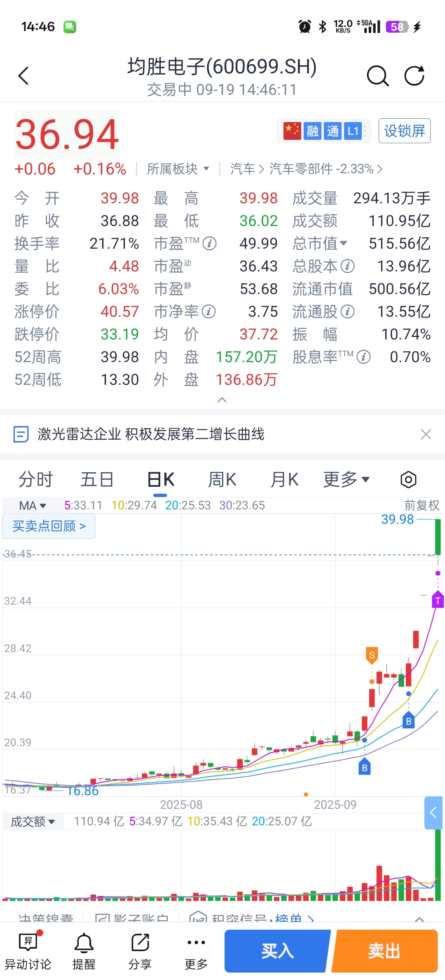445x980 pixels.
Task: Tap the 振幅 value 10.74%
Action: point(406,334)
